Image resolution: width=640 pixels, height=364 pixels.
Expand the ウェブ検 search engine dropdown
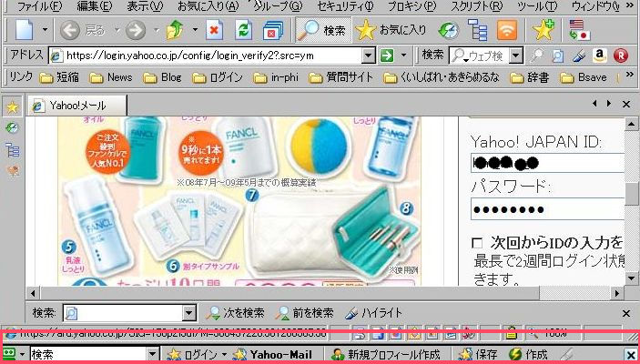click(x=516, y=56)
